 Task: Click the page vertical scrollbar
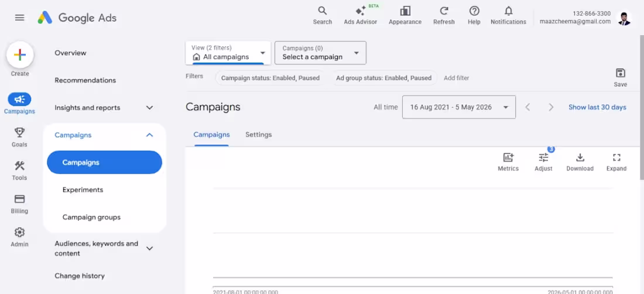click(642, 107)
